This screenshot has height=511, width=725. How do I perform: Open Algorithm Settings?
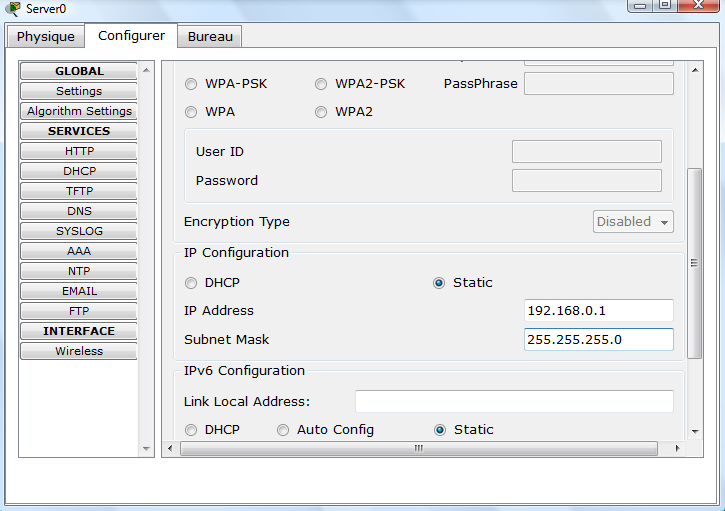pos(79,111)
